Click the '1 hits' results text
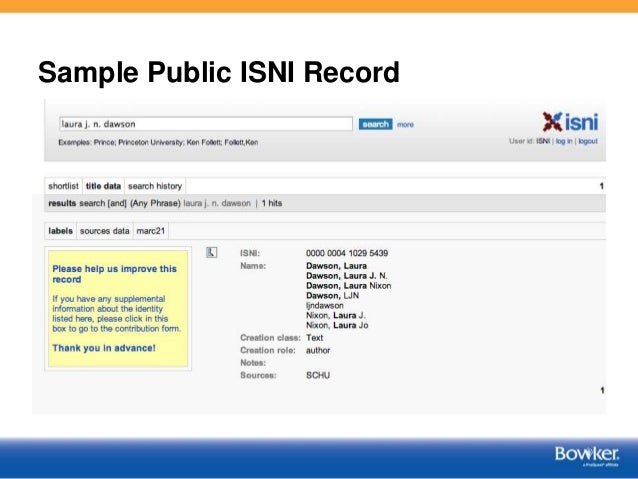Viewport: 638px width, 479px height. pos(272,203)
